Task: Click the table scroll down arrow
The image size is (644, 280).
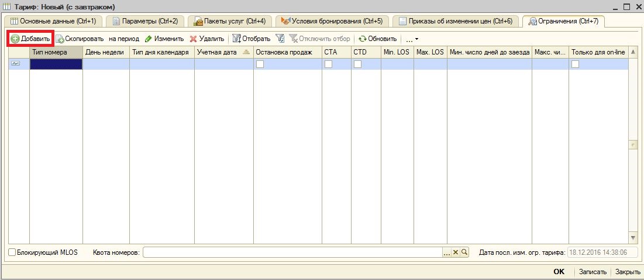Action: 633,238
